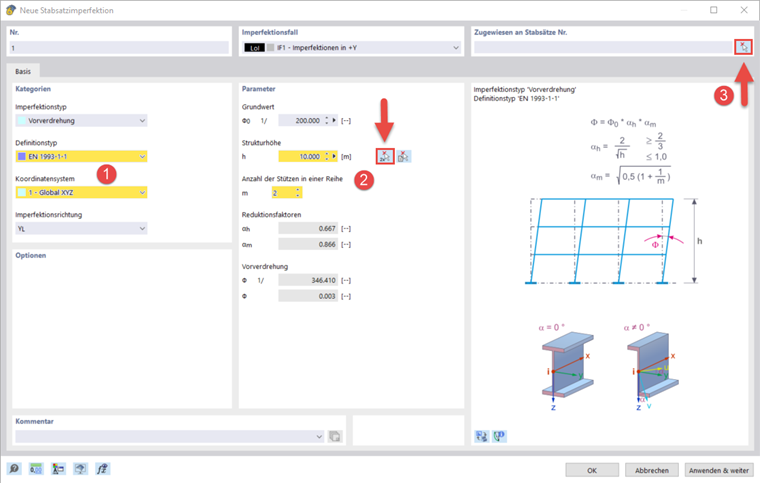Click the αh value 0.667
760x483 pixels.
(308, 228)
